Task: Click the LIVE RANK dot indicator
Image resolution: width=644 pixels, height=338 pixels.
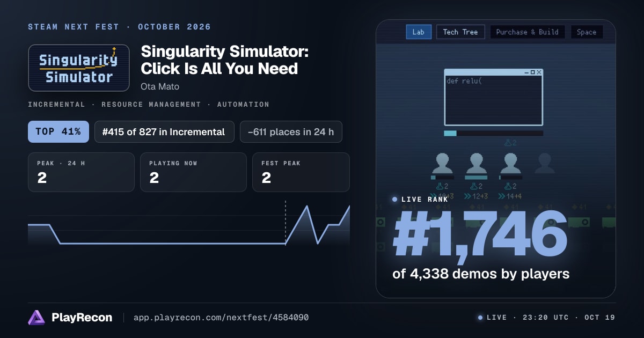Action: (x=394, y=199)
